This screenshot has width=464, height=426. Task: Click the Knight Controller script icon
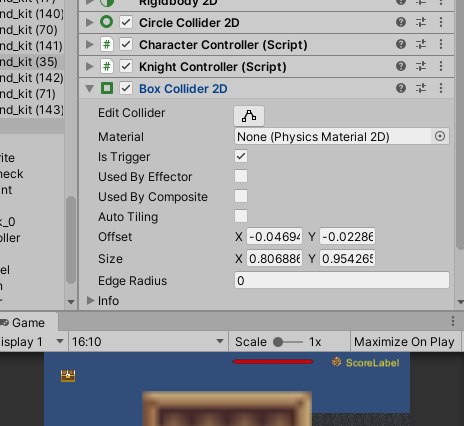click(107, 66)
